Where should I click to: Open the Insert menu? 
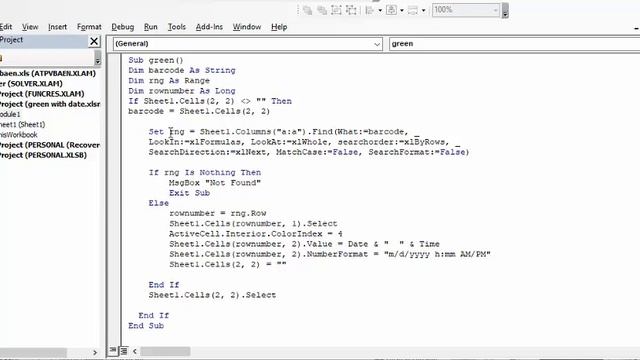coord(57,27)
